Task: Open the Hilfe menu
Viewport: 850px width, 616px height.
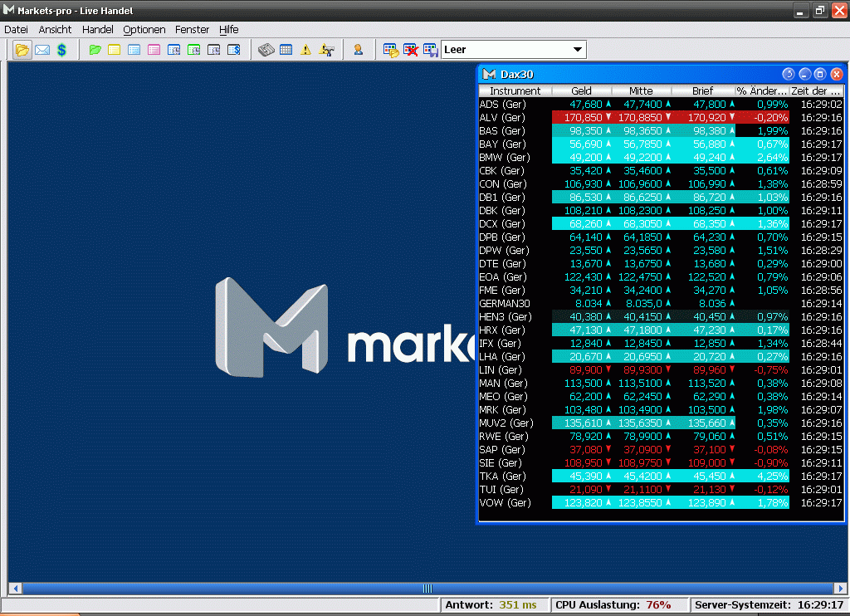Action: point(228,29)
